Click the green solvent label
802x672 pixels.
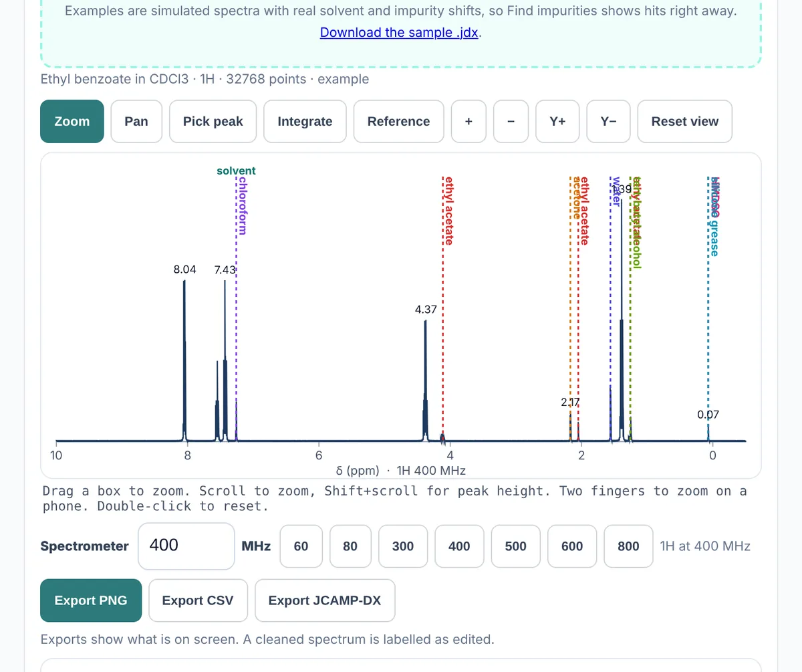(x=236, y=171)
